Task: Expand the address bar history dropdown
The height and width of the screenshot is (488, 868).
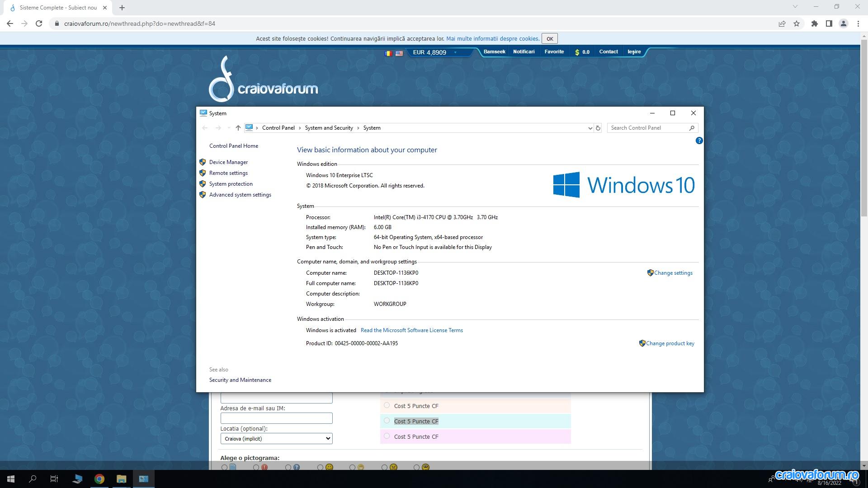Action: tap(590, 128)
